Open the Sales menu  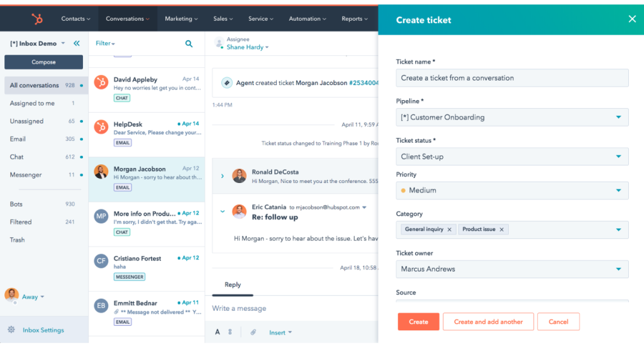pos(223,19)
